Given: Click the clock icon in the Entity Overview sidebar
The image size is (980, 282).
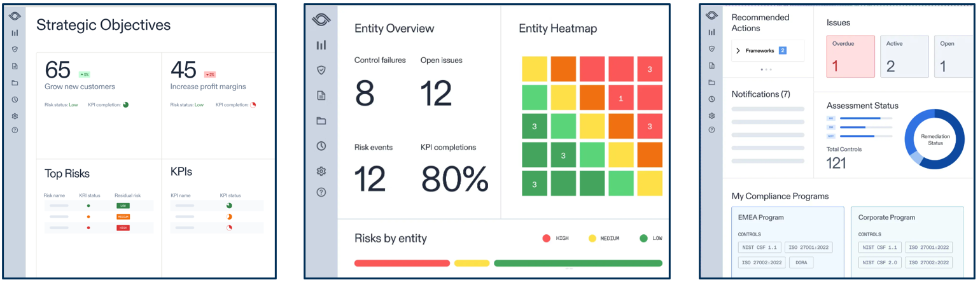Looking at the screenshot, I should coord(321,146).
